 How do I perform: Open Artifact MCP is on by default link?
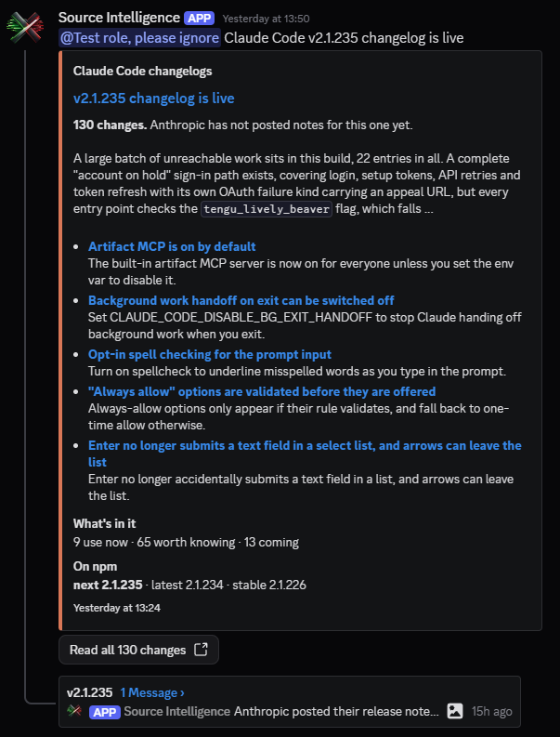(172, 247)
